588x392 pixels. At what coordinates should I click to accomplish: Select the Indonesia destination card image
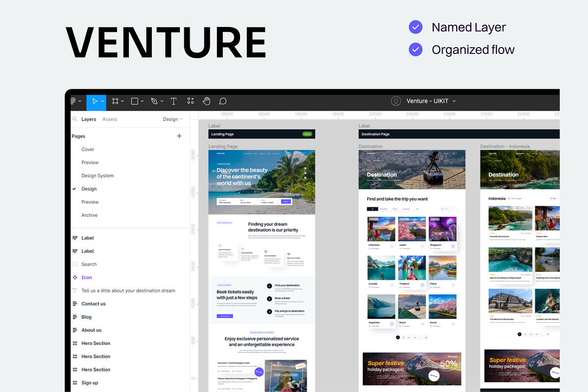[x=381, y=229]
